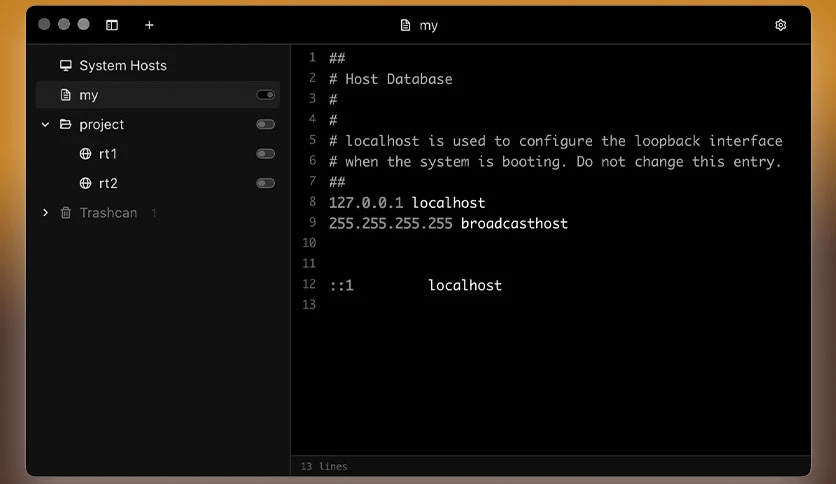Select the 'my' hosts row label
Screen dimensions: 836x484
click(x=89, y=95)
